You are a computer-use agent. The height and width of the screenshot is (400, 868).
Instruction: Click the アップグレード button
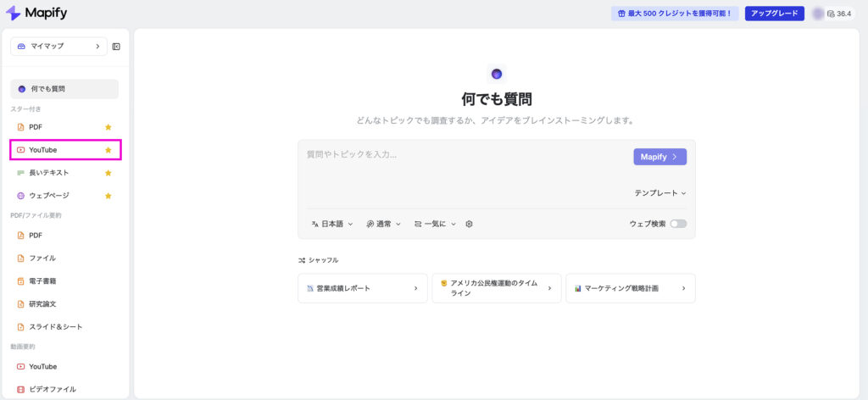click(774, 14)
